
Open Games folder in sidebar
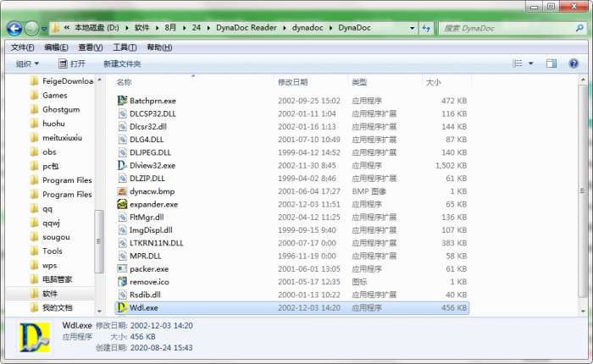[x=49, y=96]
